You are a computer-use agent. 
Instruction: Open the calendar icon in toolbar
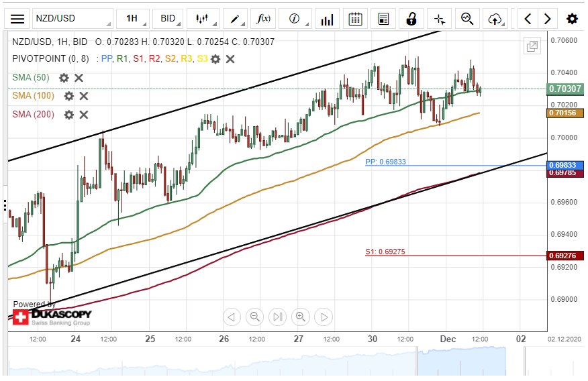(x=356, y=19)
